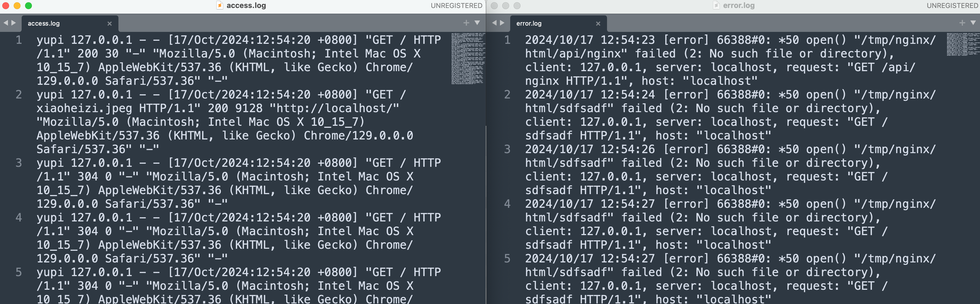Click the previous tab arrow in access.log window
Viewport: 980px width, 304px height.
[x=6, y=23]
